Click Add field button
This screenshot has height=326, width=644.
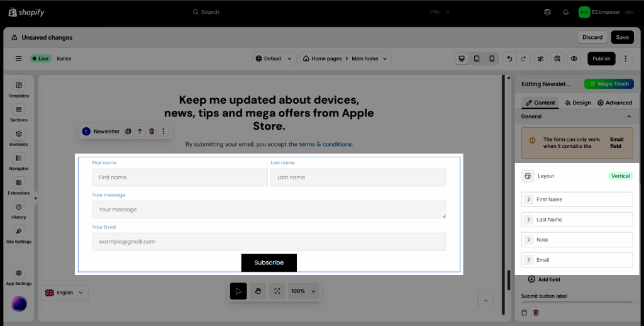coord(544,279)
